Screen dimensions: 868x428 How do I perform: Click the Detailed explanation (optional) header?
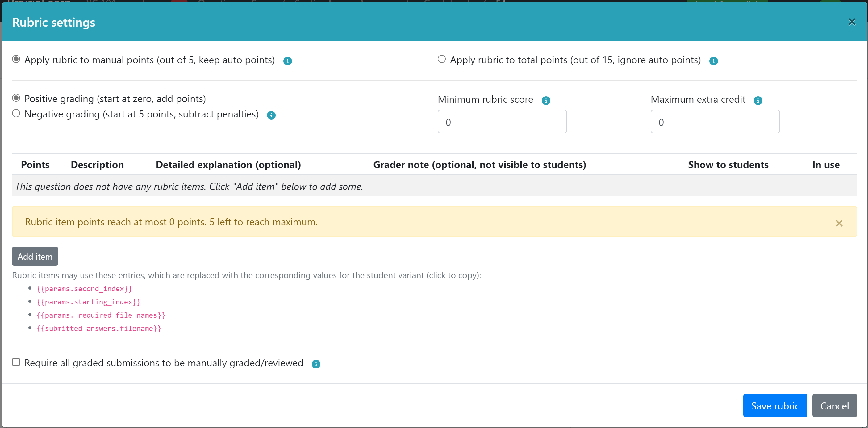coord(228,165)
